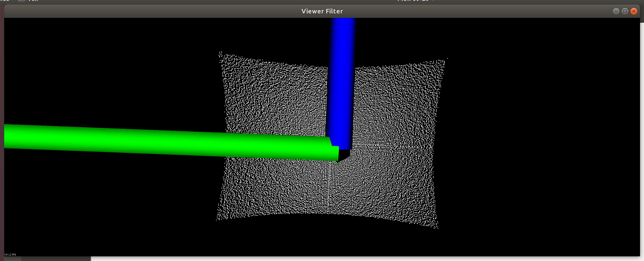This screenshot has height=261, width=644.
Task: Toggle the window maximize state
Action: [x=625, y=11]
